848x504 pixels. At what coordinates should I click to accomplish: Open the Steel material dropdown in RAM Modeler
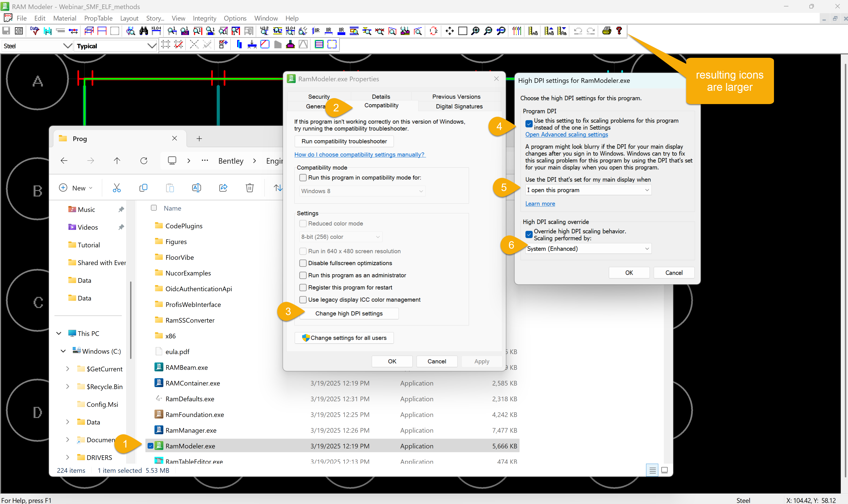(37, 46)
